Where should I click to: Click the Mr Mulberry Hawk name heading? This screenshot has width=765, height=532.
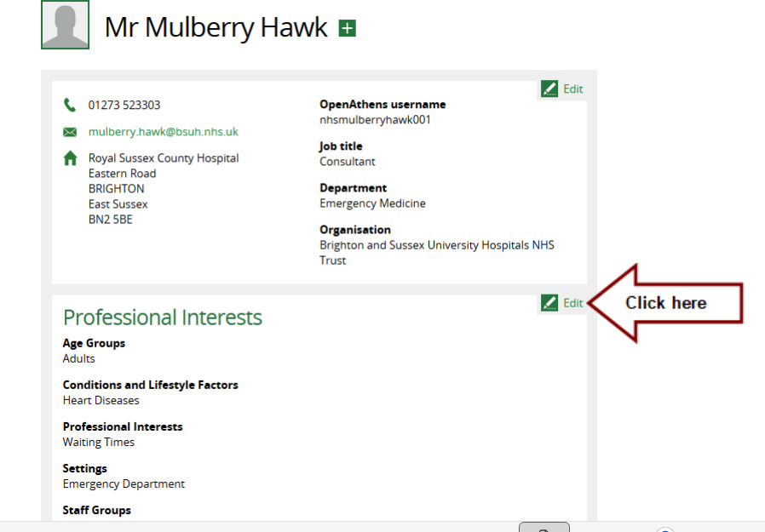pyautogui.click(x=216, y=27)
